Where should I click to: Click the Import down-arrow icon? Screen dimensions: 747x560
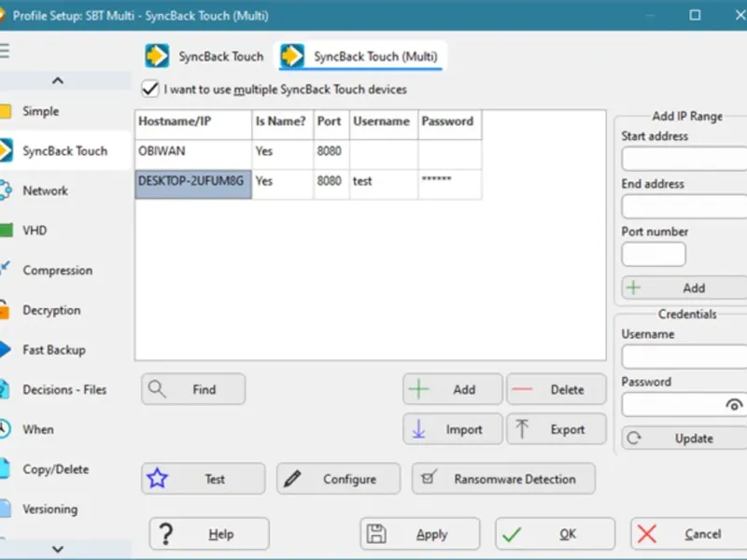(x=418, y=429)
